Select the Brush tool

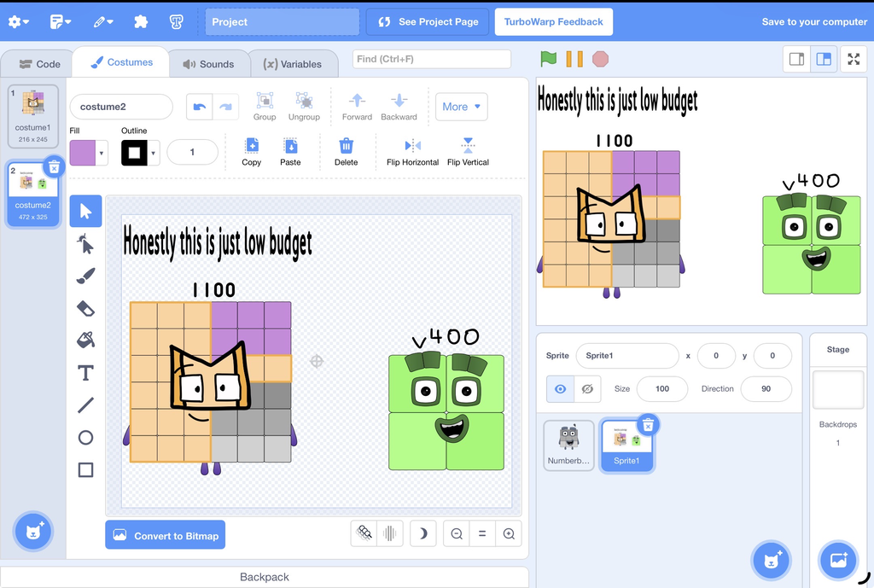click(x=85, y=276)
